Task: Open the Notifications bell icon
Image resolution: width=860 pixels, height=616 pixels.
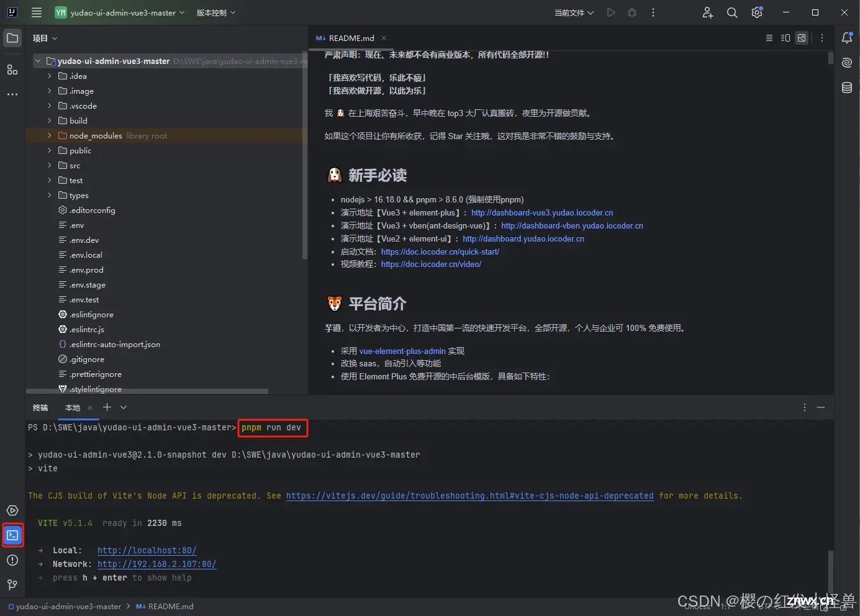Action: 847,38
